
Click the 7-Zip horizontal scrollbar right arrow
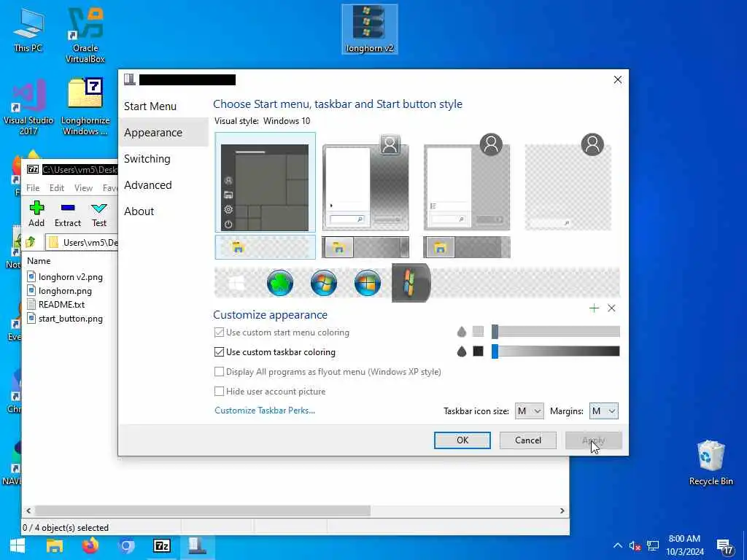(x=562, y=510)
